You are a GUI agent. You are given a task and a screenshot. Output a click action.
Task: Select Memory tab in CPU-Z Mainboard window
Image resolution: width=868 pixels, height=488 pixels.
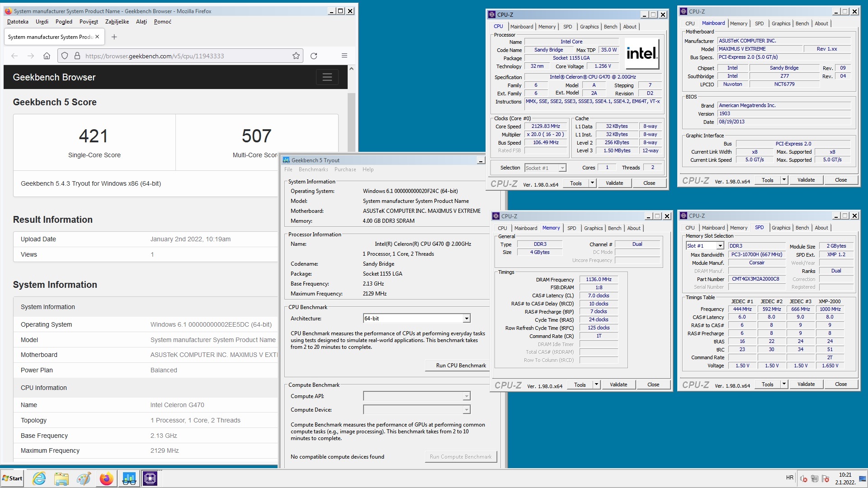coord(739,23)
